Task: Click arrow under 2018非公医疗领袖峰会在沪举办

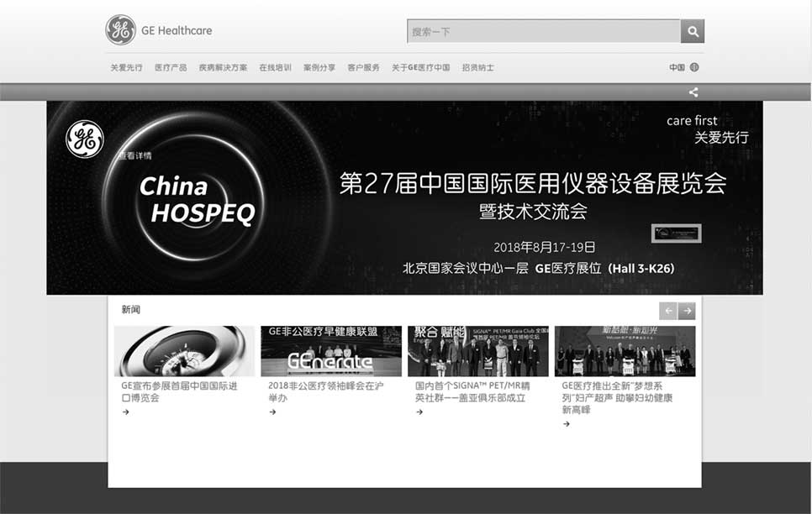Action: tap(273, 412)
